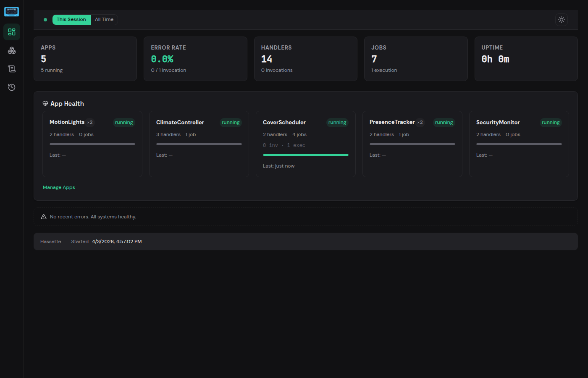Open the Logs scroll icon in sidebar
The width and height of the screenshot is (588, 378).
pos(11,68)
